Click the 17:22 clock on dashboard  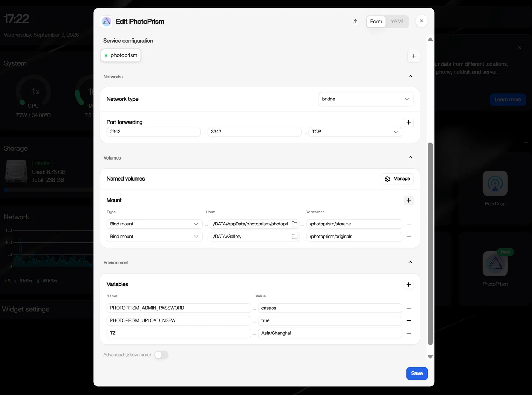16,19
